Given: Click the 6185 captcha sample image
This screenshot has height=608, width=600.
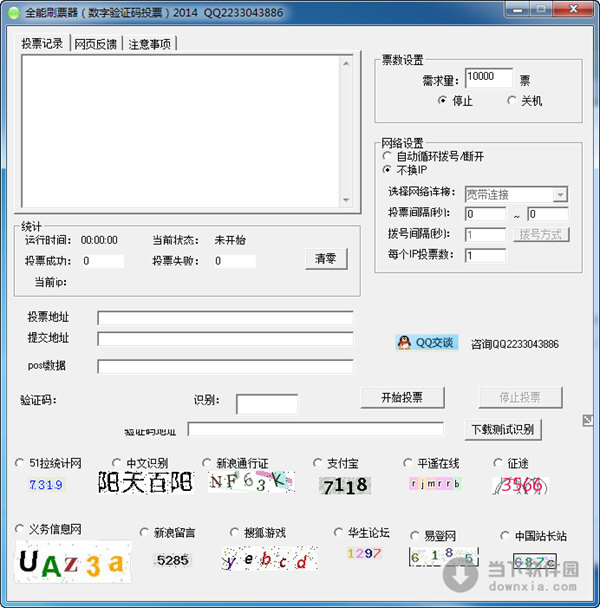Looking at the screenshot, I should coord(443,557).
